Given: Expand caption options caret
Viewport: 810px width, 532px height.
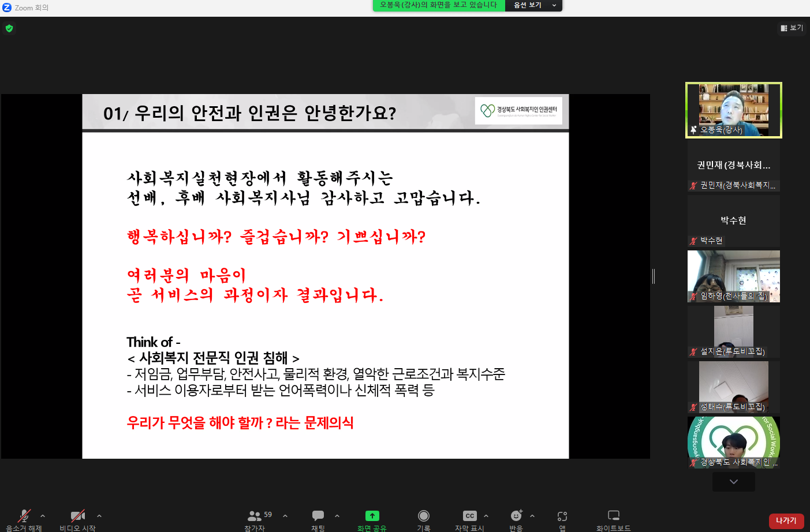Looking at the screenshot, I should point(486,516).
